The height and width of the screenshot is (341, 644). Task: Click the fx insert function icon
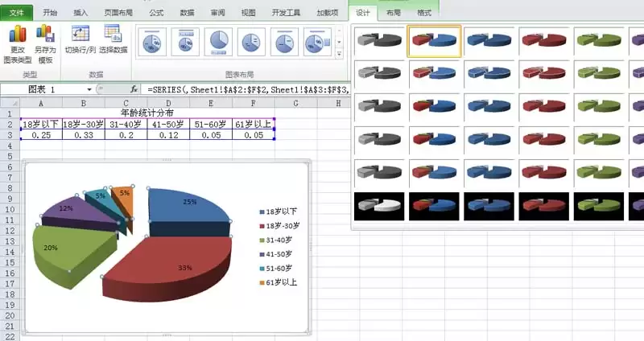tap(134, 89)
